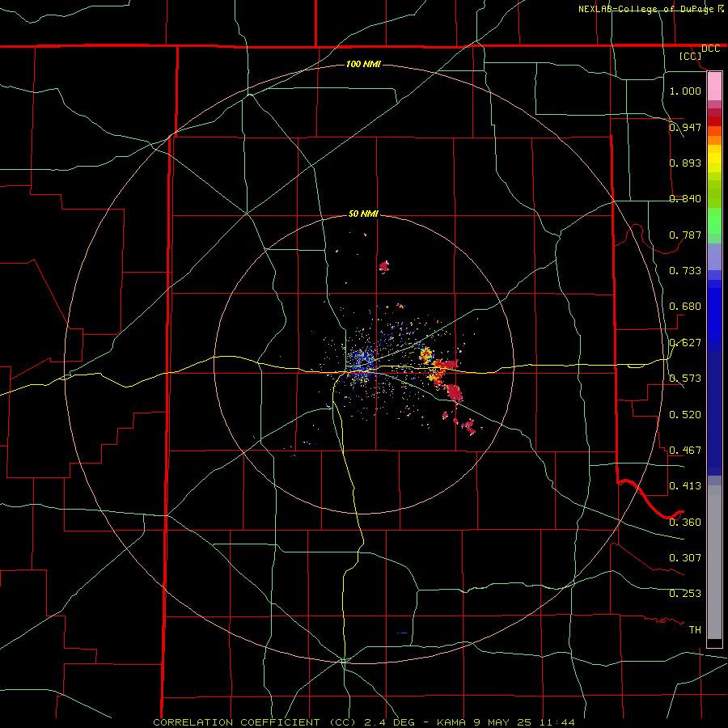Click the 0.253 legend value
The width and height of the screenshot is (728, 728).
click(685, 594)
